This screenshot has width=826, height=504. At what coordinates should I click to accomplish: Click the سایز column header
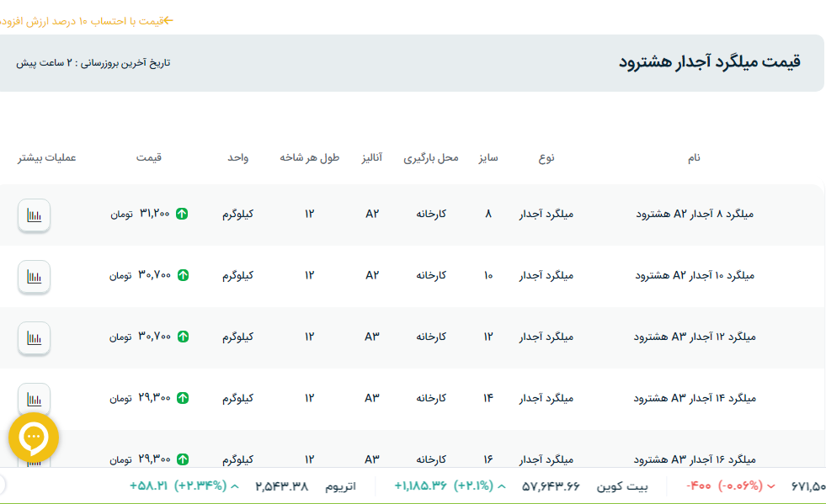[x=488, y=157]
